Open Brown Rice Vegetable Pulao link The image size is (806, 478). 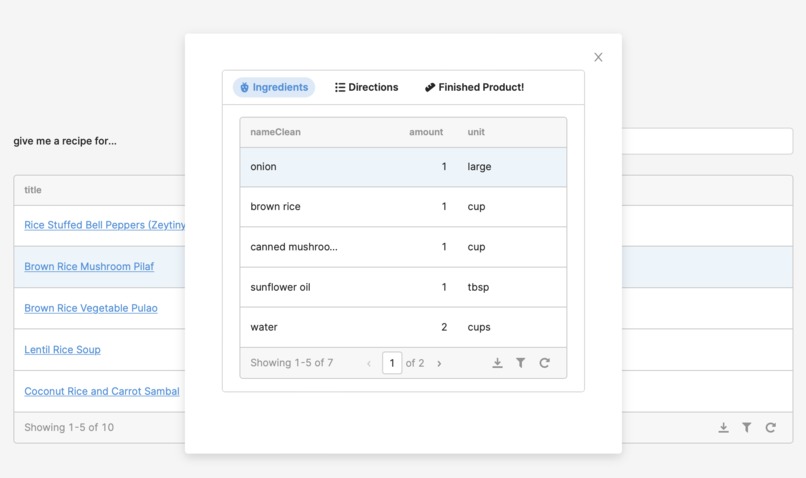pos(91,308)
